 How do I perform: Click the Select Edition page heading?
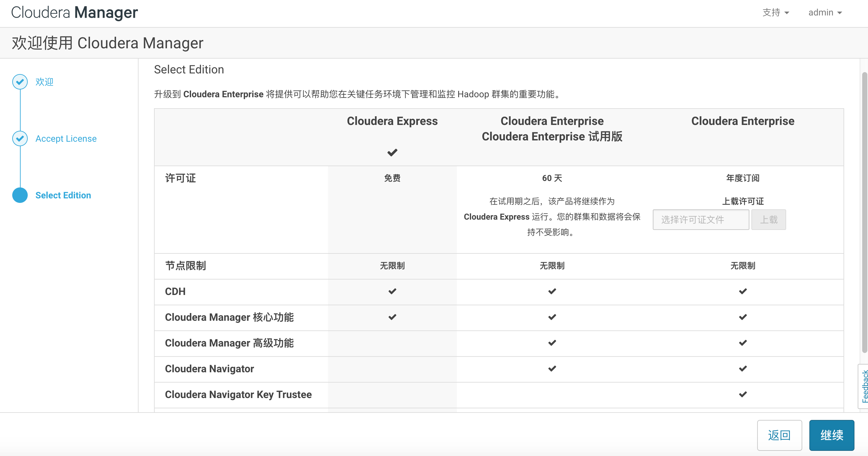pos(189,69)
